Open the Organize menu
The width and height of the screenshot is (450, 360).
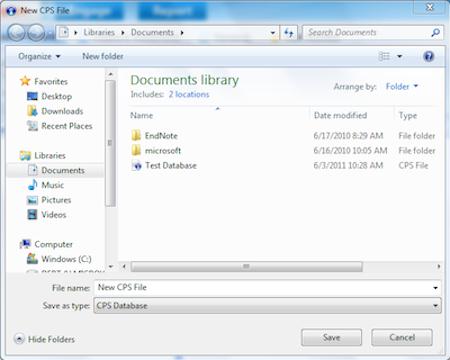(x=39, y=56)
